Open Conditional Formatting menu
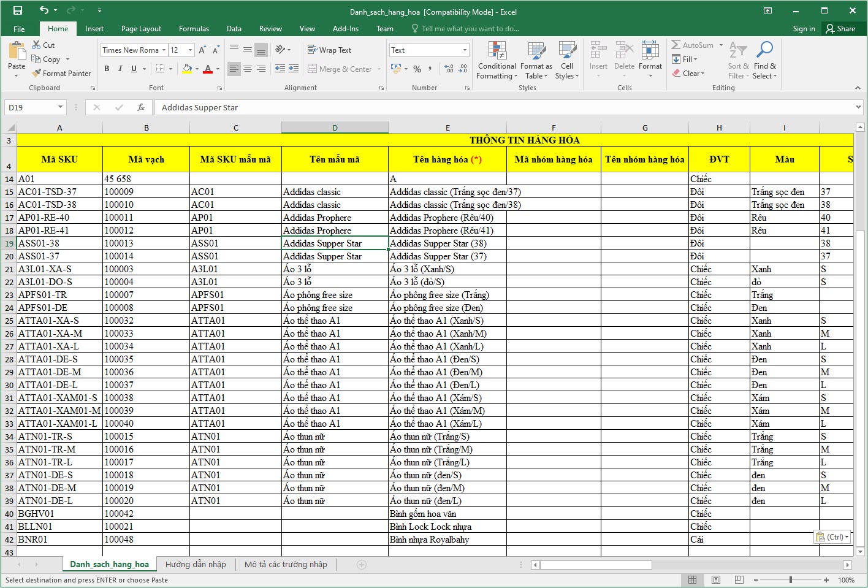The height and width of the screenshot is (588, 868). click(x=497, y=60)
